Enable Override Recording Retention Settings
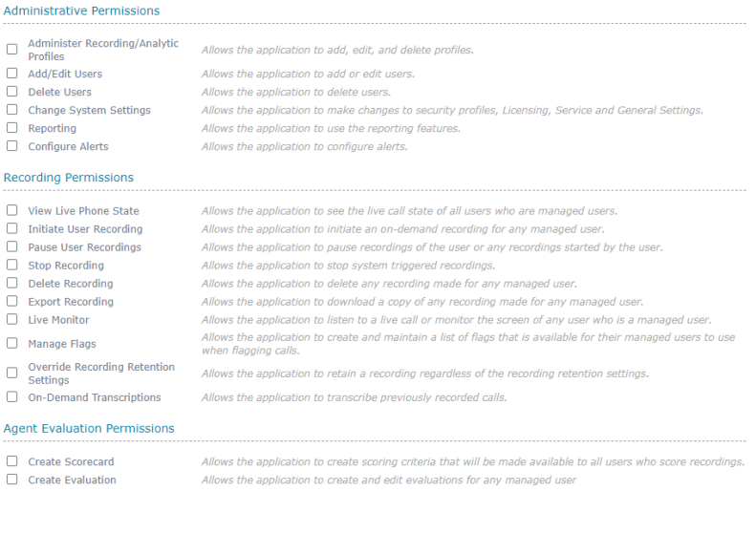The width and height of the screenshot is (756, 534). [x=11, y=373]
